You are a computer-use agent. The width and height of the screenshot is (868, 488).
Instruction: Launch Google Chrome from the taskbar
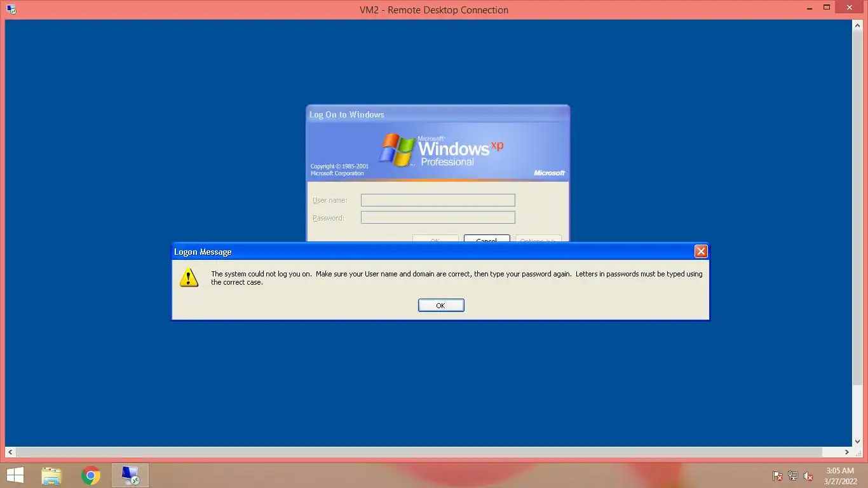tap(91, 475)
